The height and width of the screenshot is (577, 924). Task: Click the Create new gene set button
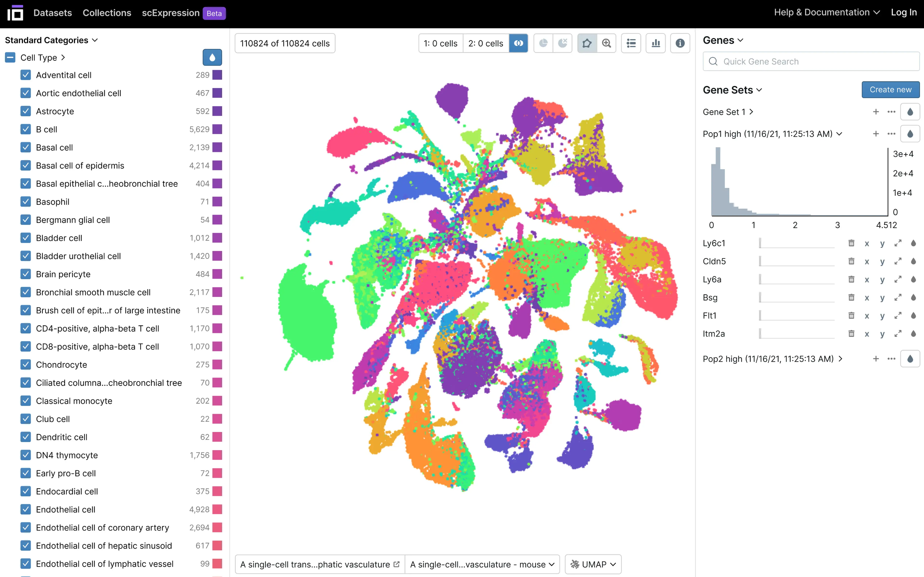pyautogui.click(x=890, y=90)
